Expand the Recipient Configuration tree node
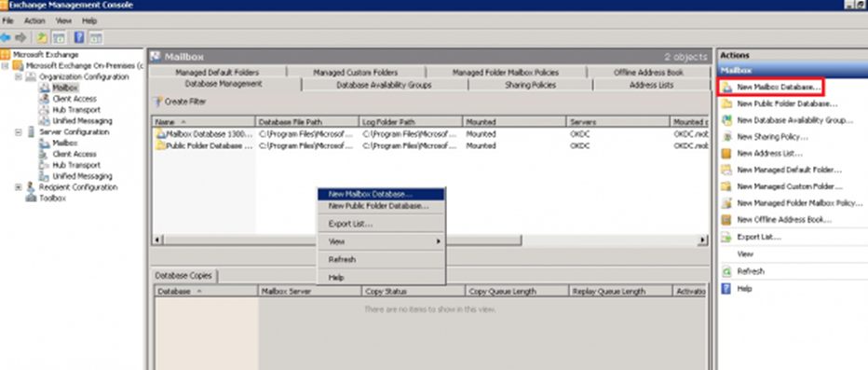 click(19, 187)
